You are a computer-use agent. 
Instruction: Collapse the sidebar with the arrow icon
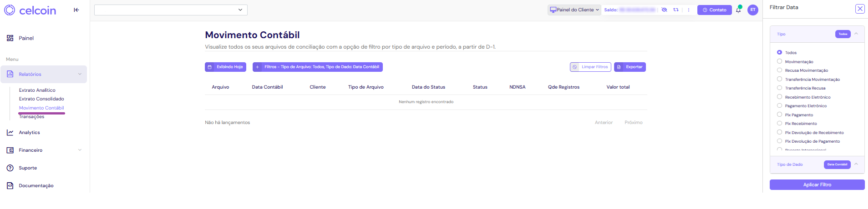(x=76, y=10)
